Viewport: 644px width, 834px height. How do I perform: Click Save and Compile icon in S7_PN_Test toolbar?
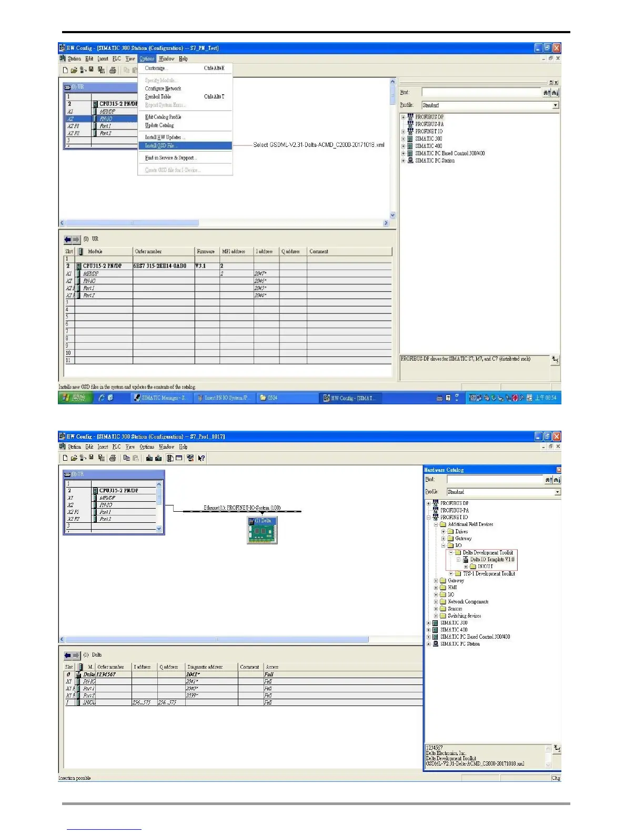[x=101, y=70]
